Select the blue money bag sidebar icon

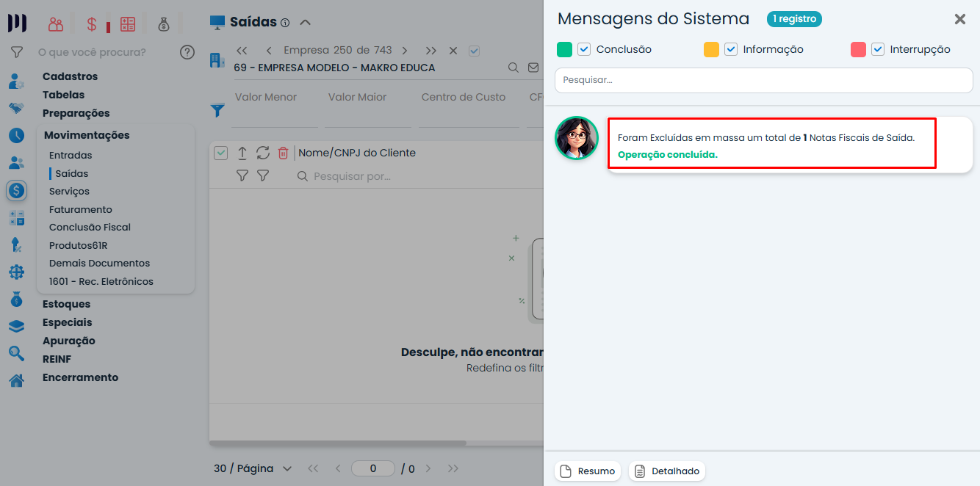pos(16,300)
